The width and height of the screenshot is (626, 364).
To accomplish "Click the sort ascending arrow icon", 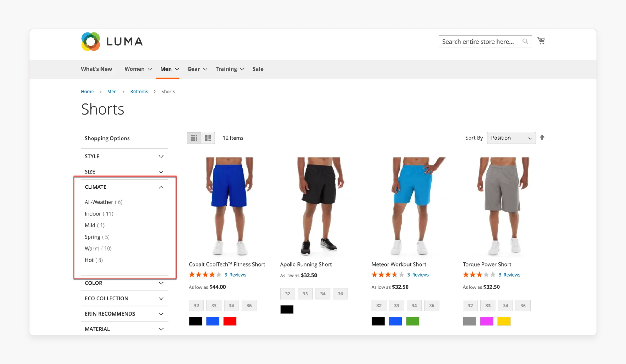I will point(543,137).
